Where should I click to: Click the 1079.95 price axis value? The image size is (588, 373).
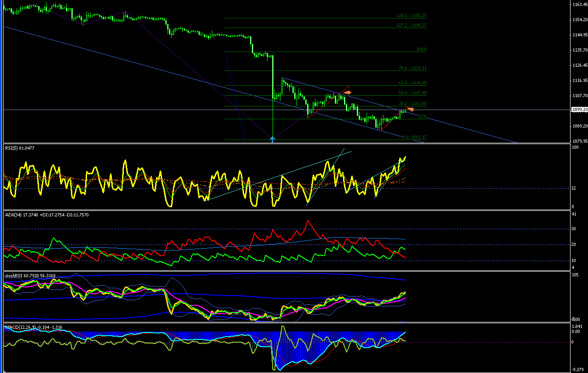click(x=579, y=141)
